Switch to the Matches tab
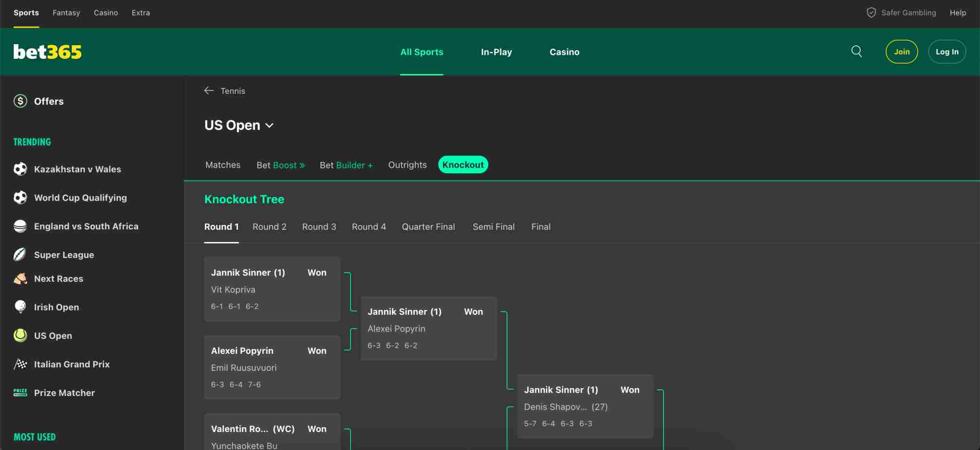The width and height of the screenshot is (980, 450). (x=223, y=165)
